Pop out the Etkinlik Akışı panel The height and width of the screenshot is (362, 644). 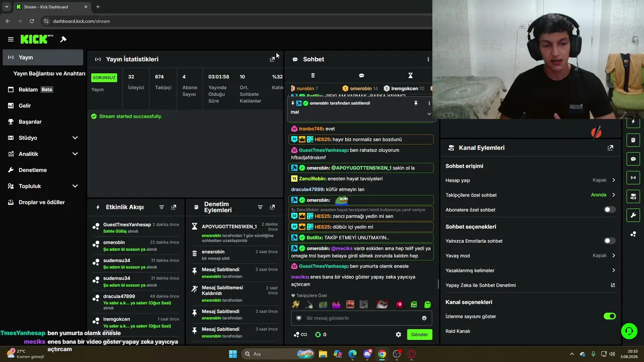pyautogui.click(x=174, y=207)
